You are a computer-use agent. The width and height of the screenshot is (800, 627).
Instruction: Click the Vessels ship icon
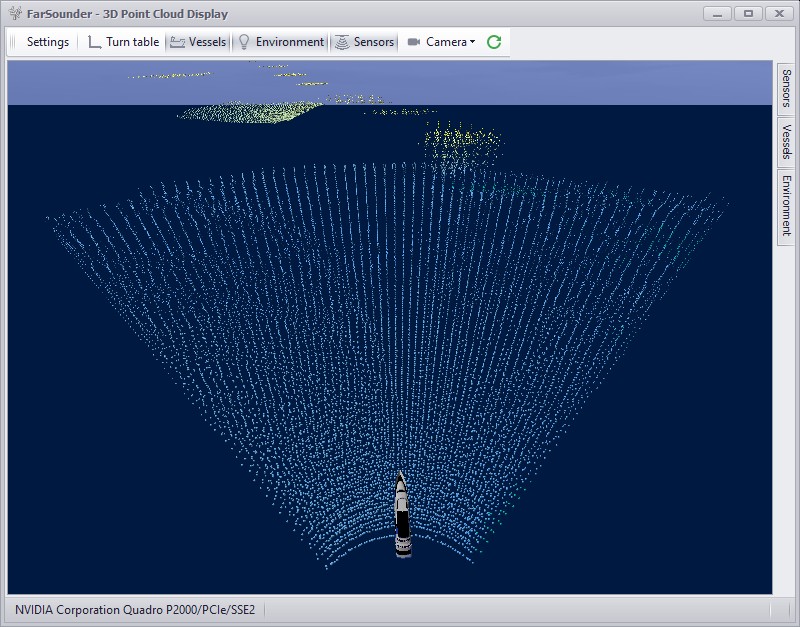(x=177, y=42)
